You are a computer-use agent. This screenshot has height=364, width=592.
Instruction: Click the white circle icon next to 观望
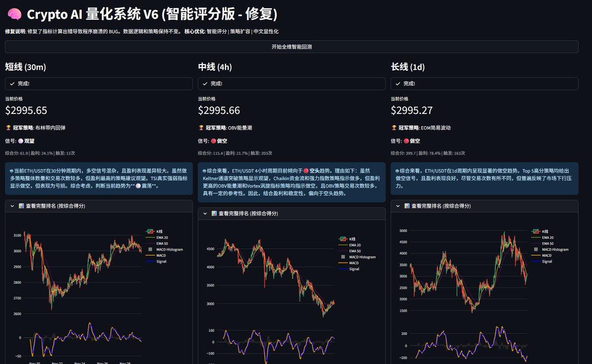click(21, 141)
